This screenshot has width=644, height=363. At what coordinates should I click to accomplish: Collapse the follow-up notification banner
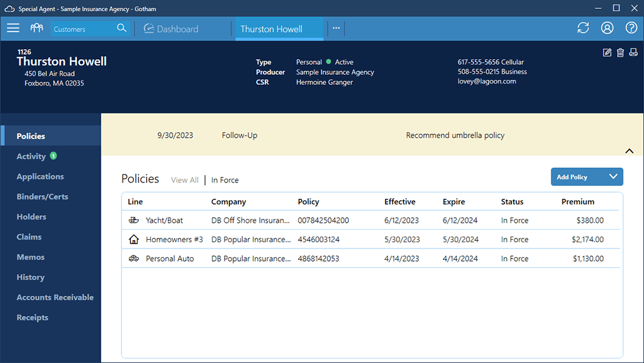pos(629,151)
